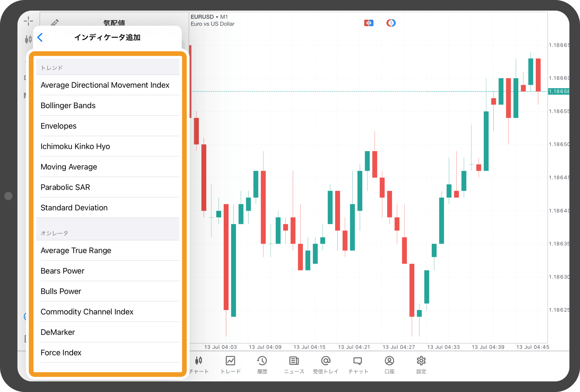Choose Ichimoku Kinko Hyo from the list

108,146
